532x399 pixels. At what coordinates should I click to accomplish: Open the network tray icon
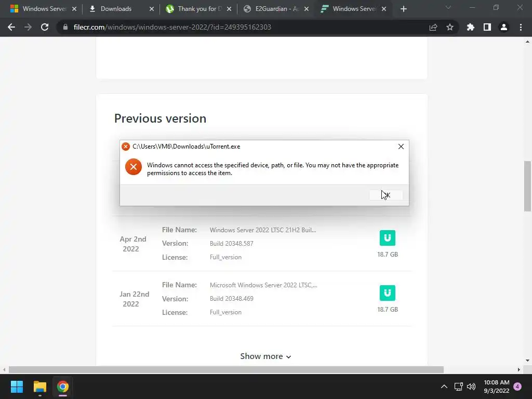click(x=458, y=387)
